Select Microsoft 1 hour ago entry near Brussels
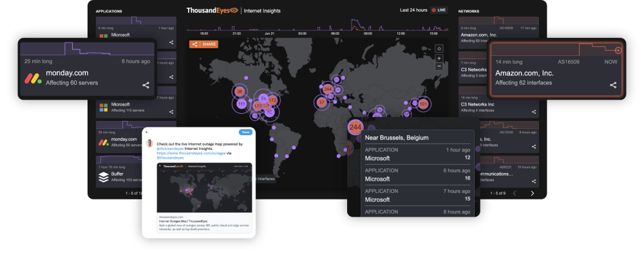The width and height of the screenshot is (644, 256). tap(417, 154)
